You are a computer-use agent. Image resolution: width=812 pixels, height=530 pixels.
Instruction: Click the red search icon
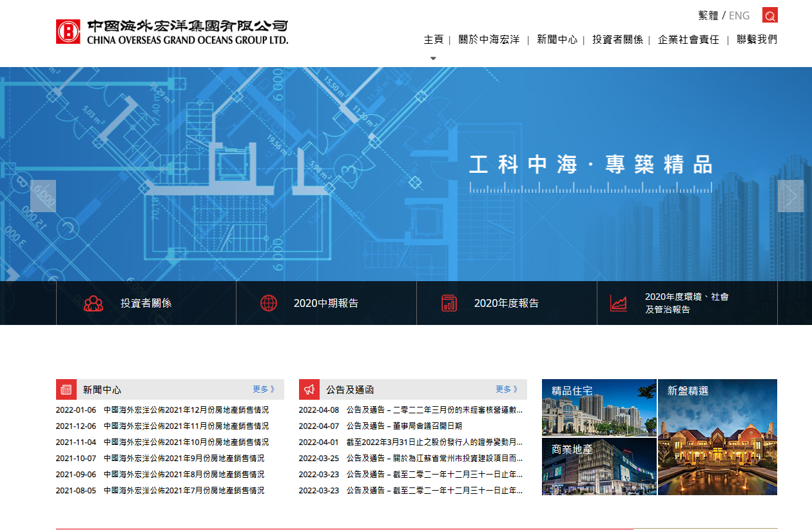[769, 15]
